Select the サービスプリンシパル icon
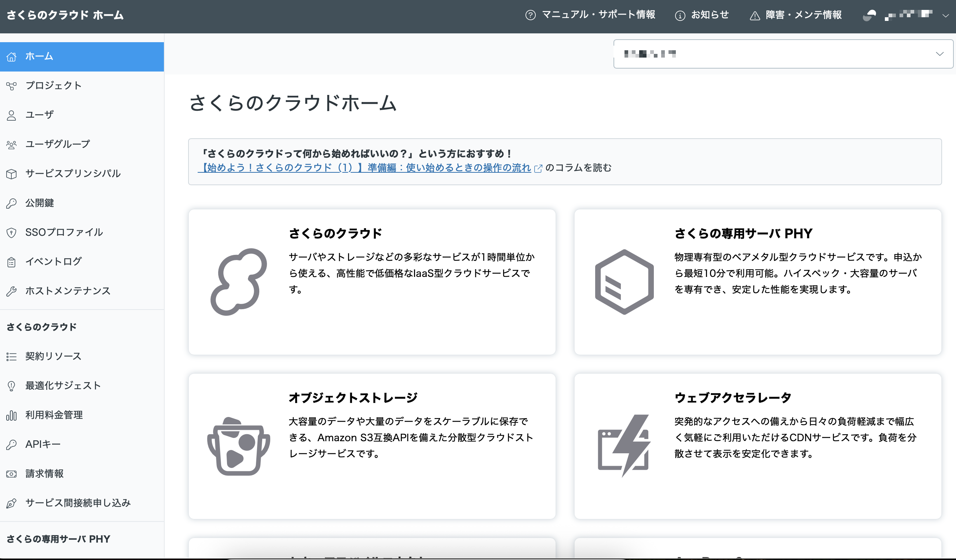Viewport: 956px width, 560px height. [11, 174]
